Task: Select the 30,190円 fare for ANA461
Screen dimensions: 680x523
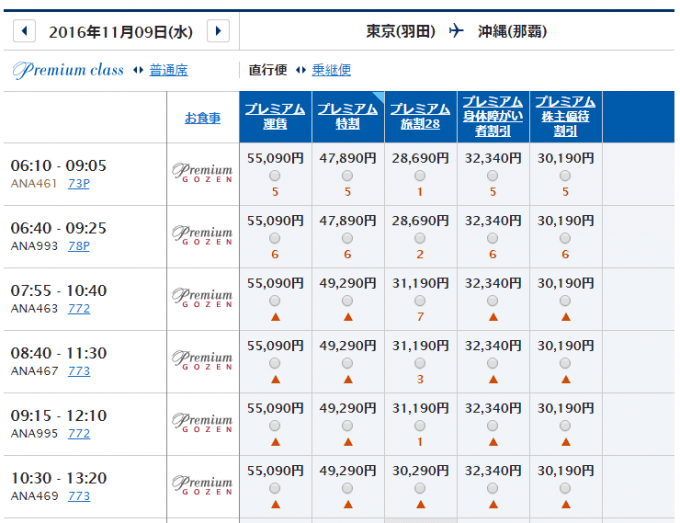Action: (565, 176)
